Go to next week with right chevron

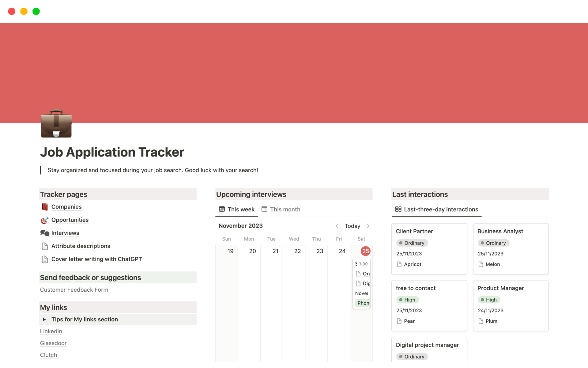click(x=368, y=226)
